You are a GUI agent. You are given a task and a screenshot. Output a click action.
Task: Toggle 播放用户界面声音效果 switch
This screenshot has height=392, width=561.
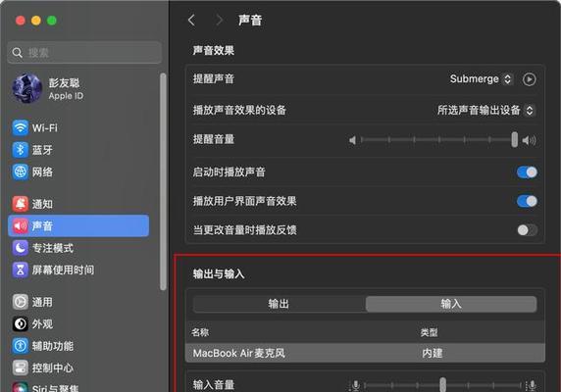(527, 201)
